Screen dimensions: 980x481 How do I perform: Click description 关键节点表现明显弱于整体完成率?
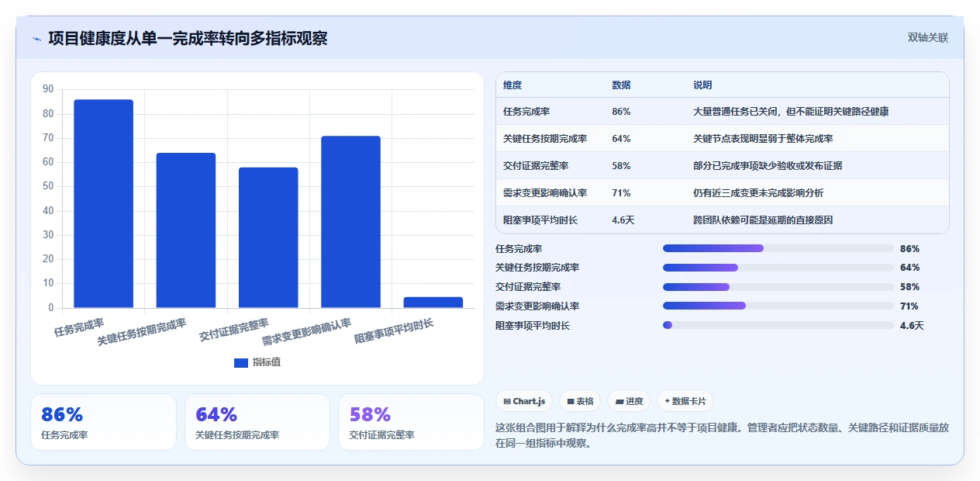pyautogui.click(x=763, y=139)
